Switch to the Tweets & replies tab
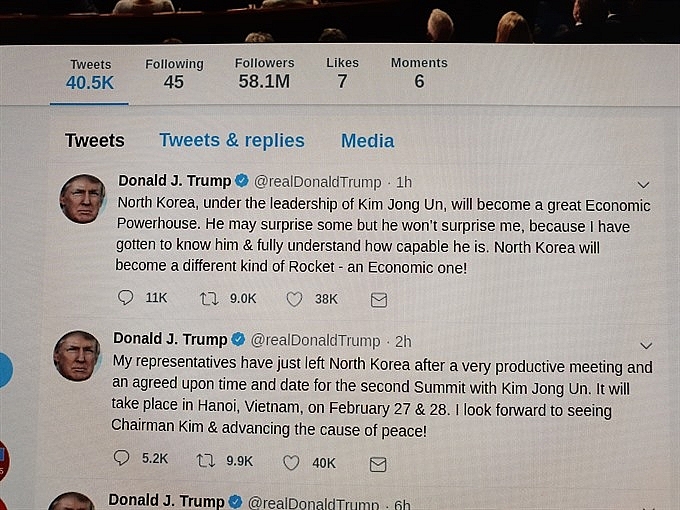Viewport: 680px width, 510px height. pyautogui.click(x=232, y=141)
